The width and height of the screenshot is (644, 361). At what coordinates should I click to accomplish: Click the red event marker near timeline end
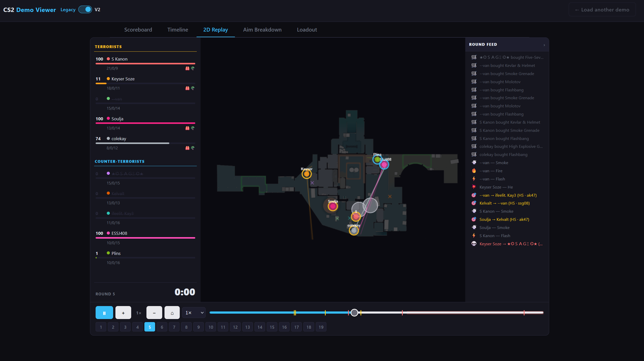(x=524, y=313)
